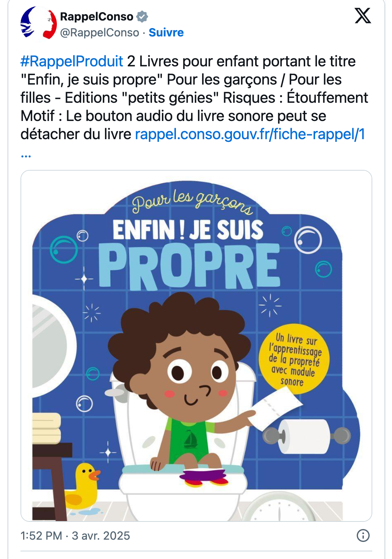Screen dimensions: 392x559
Task: Click the RappelConso profile avatar
Action: click(x=38, y=23)
